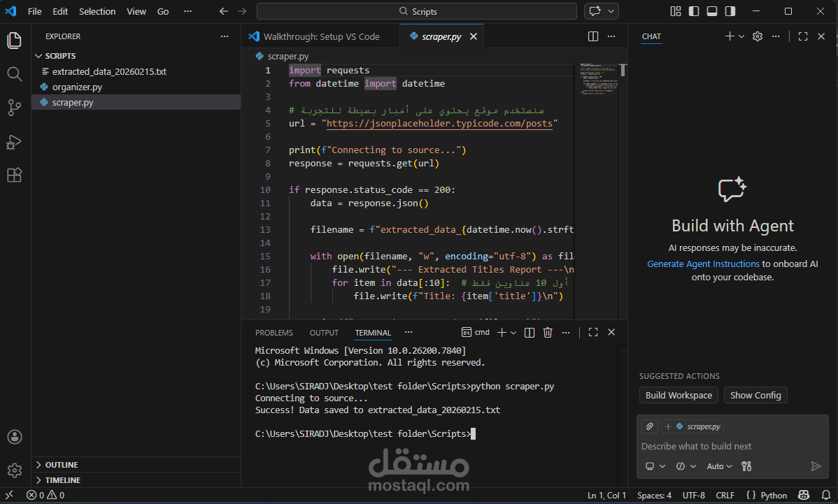Switch to the OUTPUT panel tab
The image size is (838, 504).
click(324, 333)
